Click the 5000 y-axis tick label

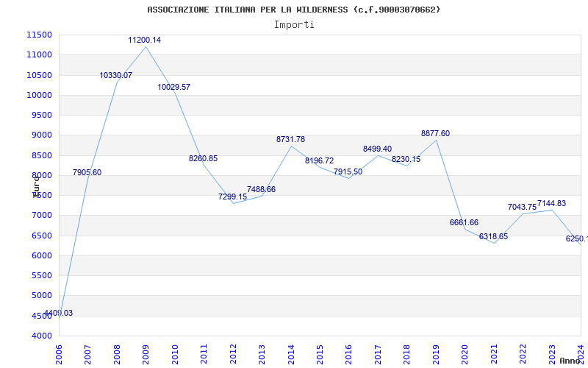pyautogui.click(x=41, y=296)
